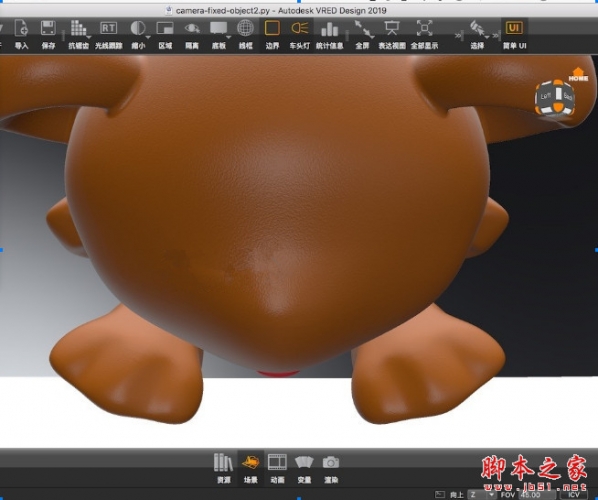The height and width of the screenshot is (500, 598).
Task: Click the Select (选择) tool icon
Action: tap(477, 29)
